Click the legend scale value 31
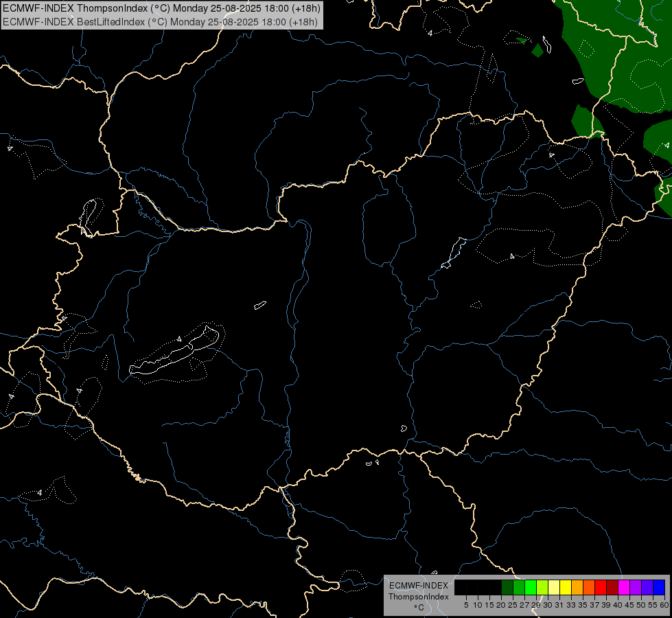This screenshot has width=672, height=618. point(559,605)
